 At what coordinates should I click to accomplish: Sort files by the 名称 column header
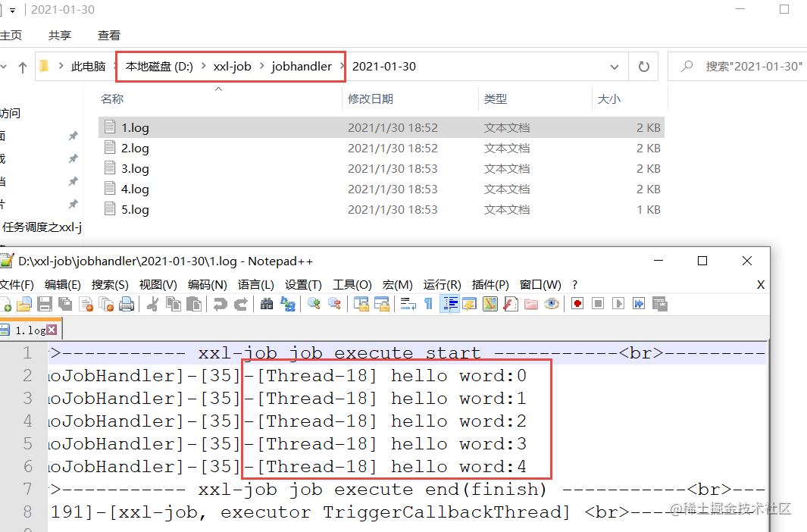point(112,99)
